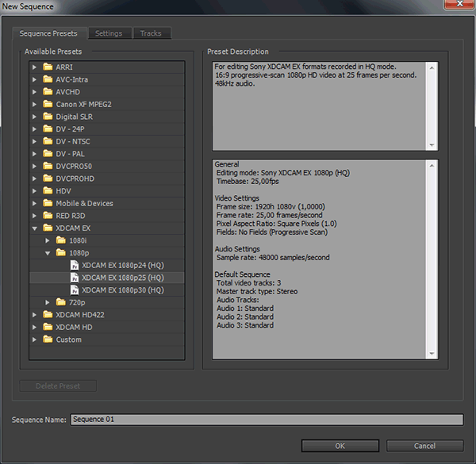
Task: Click the 720p subfolder icon
Action: (61, 302)
